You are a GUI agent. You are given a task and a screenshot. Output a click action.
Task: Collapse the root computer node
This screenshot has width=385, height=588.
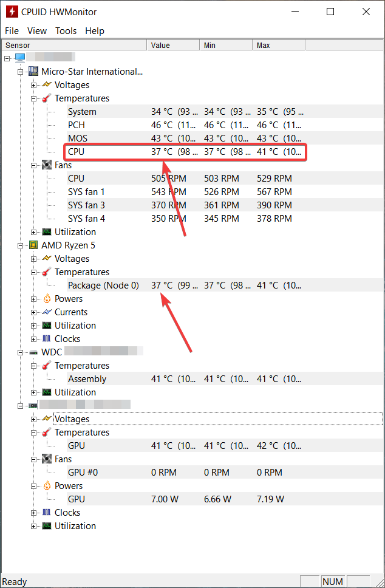(7, 58)
